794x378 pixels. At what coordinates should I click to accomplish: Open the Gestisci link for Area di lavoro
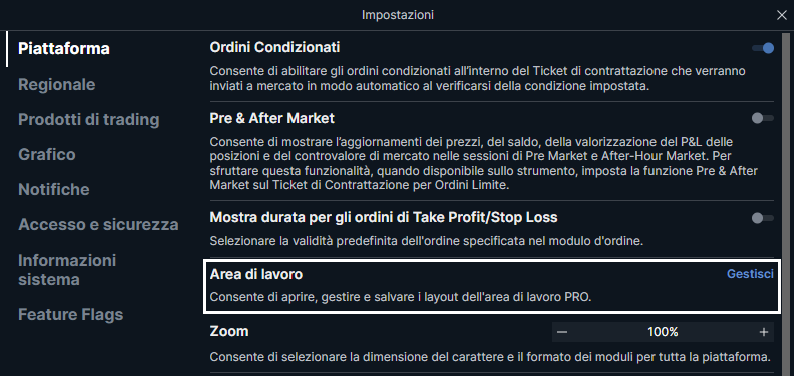(750, 274)
